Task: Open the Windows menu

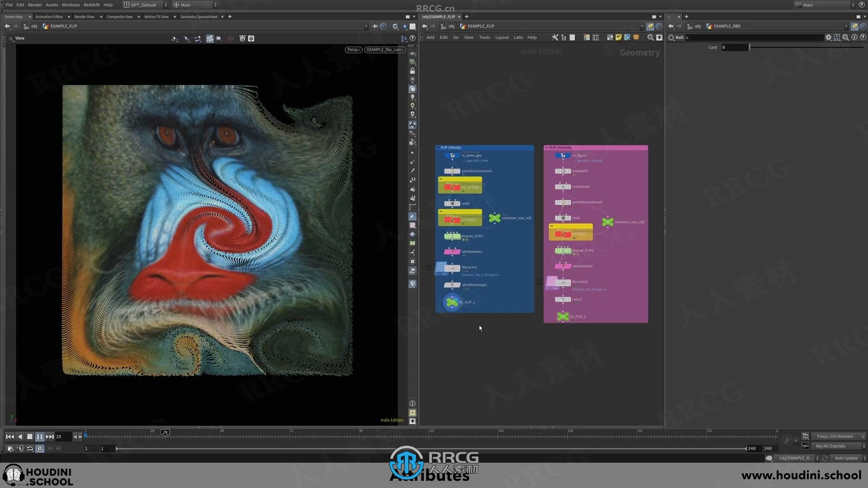Action: [x=71, y=5]
